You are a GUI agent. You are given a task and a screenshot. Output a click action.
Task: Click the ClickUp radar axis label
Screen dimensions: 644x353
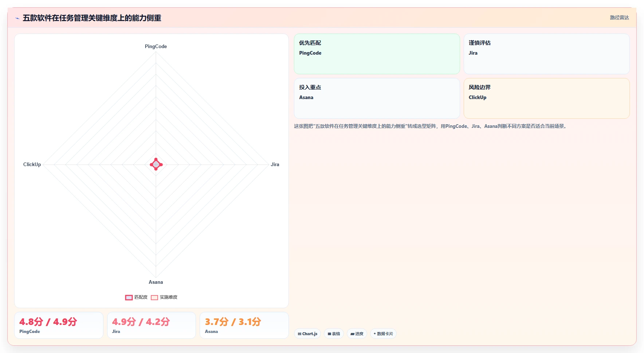pyautogui.click(x=32, y=164)
